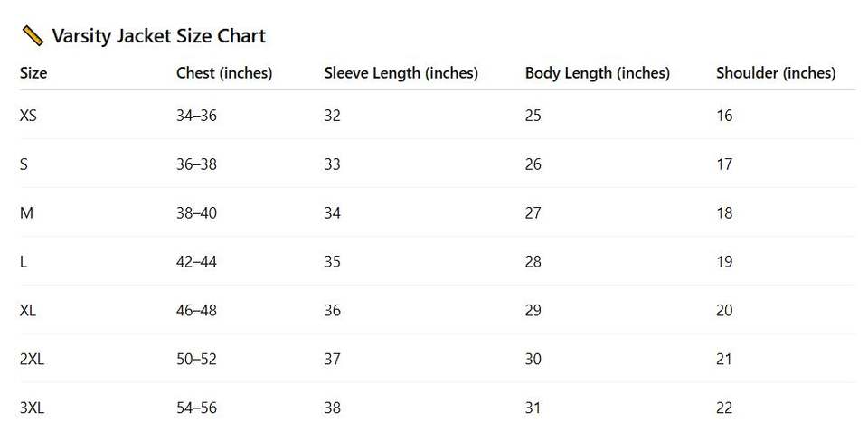
Task: Select the M size row label
Action: coord(26,213)
